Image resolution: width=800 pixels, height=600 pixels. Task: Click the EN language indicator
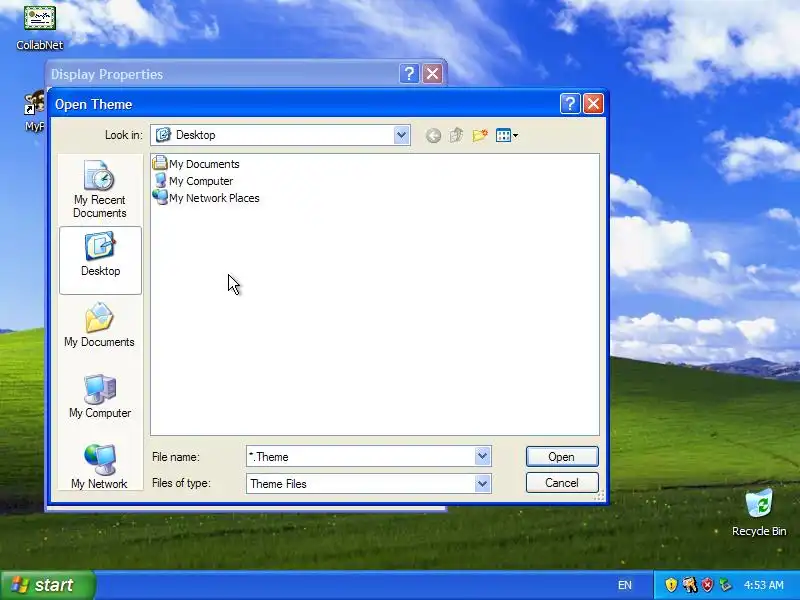tap(624, 585)
